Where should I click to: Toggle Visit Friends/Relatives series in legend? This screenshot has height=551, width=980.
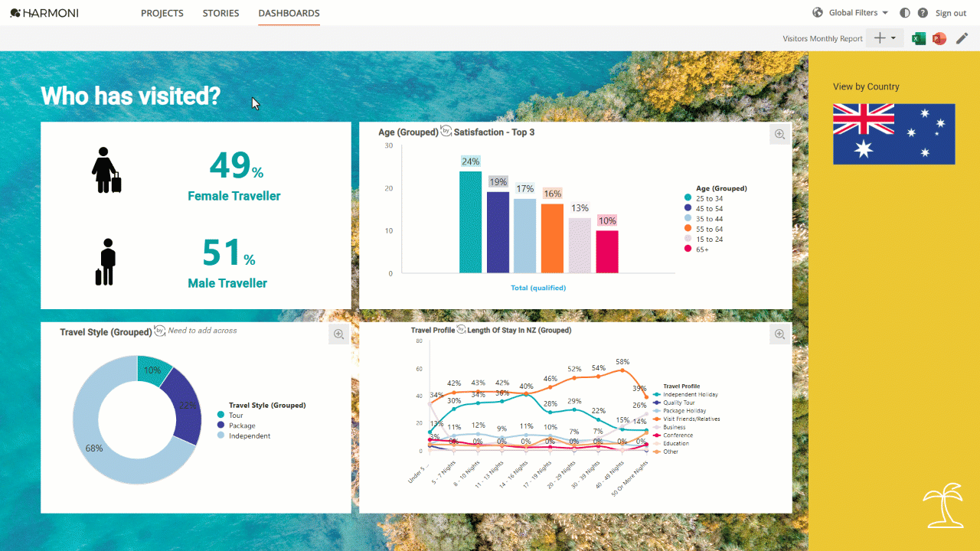coord(686,419)
